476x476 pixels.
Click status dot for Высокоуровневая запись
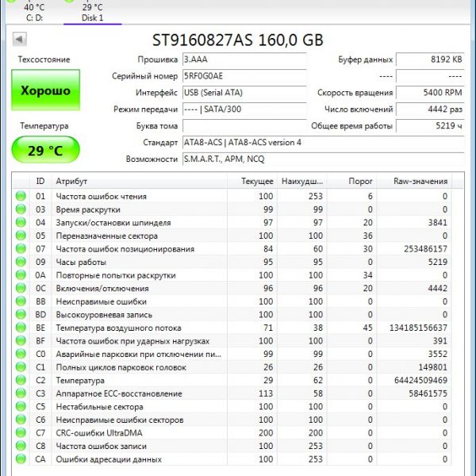(x=21, y=314)
